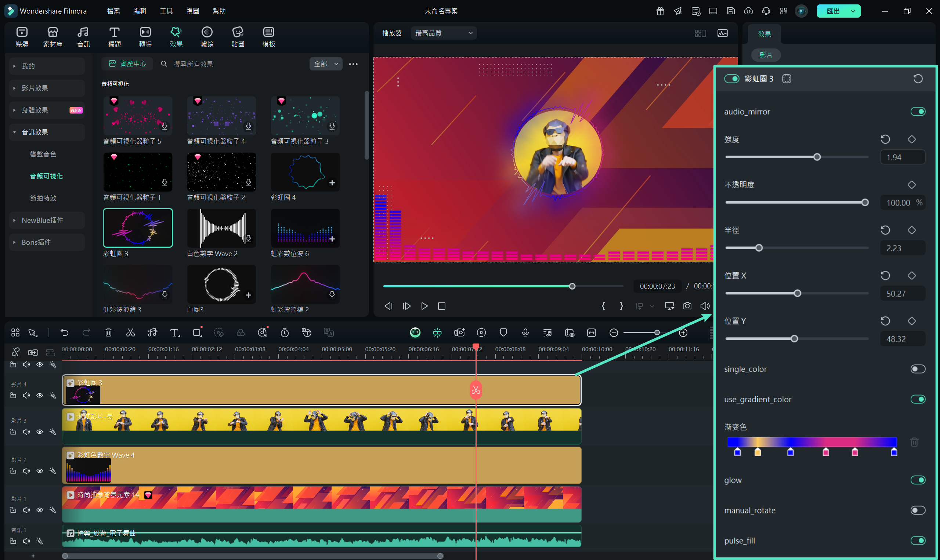Click the marker shield icon in timeline toolbar
The image size is (940, 560).
503,332
